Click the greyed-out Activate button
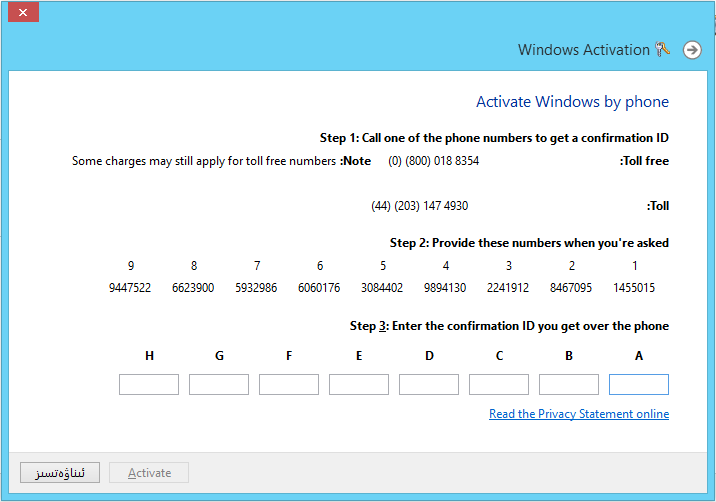Image resolution: width=716 pixels, height=502 pixels. pyautogui.click(x=149, y=472)
